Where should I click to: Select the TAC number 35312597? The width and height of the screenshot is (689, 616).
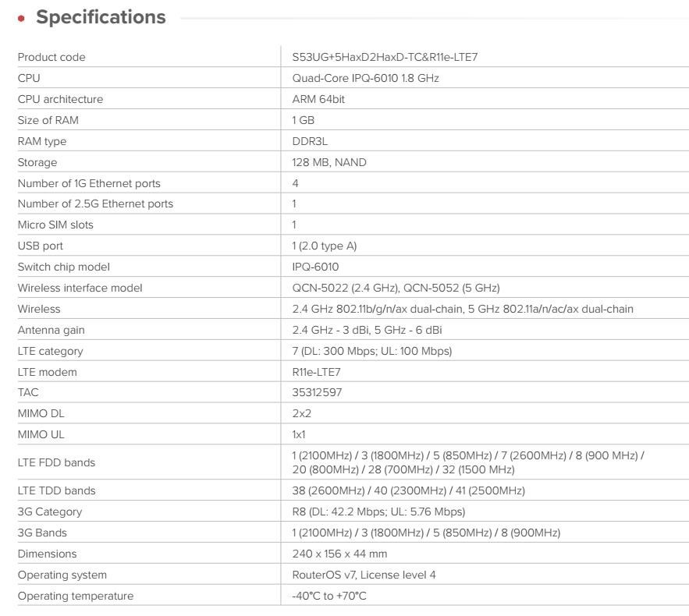click(x=317, y=393)
